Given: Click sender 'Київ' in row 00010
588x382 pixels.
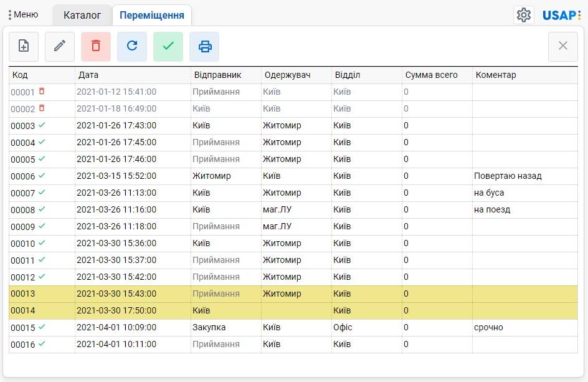Looking at the screenshot, I should (x=201, y=244).
